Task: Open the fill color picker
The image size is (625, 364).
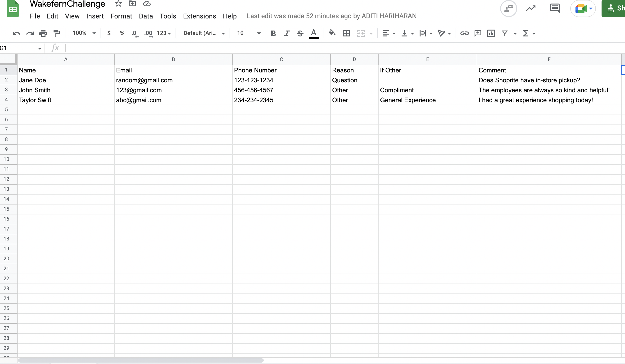Action: click(332, 33)
